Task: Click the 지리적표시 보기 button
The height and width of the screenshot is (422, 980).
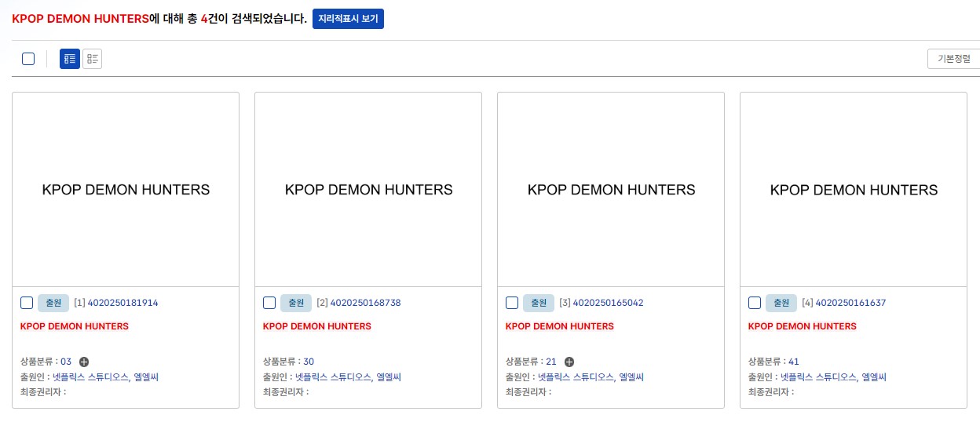Action: [x=348, y=19]
